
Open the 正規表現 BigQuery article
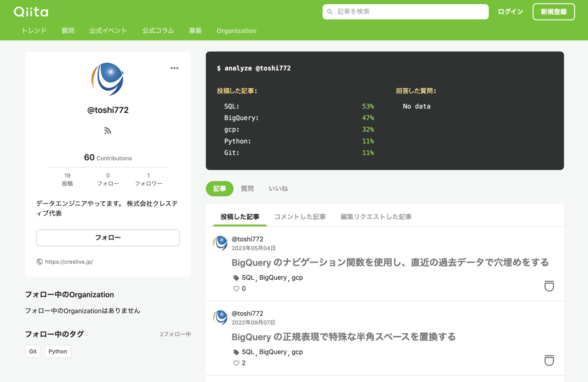tap(344, 337)
